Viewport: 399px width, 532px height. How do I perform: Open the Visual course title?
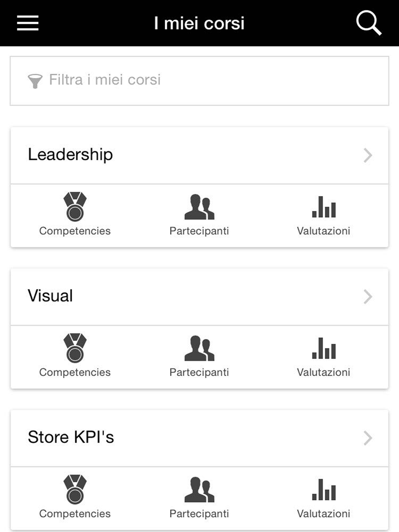pos(50,296)
